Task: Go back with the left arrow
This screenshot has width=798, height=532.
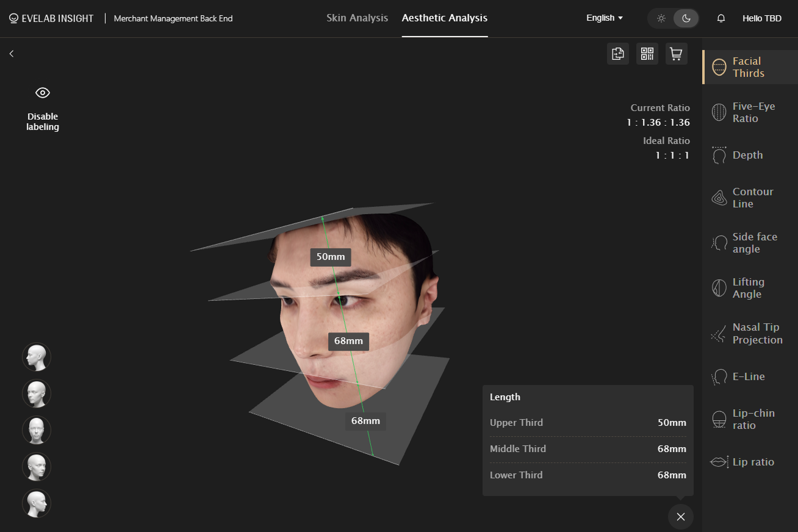Action: [12, 54]
